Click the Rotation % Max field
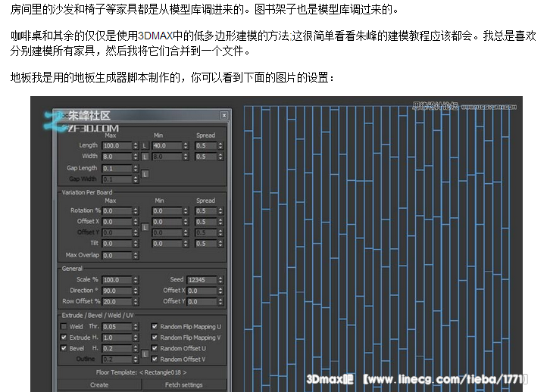 pyautogui.click(x=117, y=211)
